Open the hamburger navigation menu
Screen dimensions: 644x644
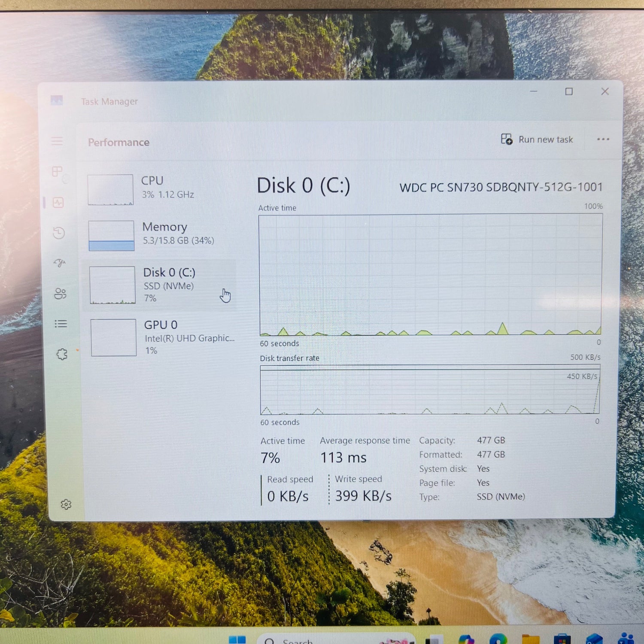pyautogui.click(x=57, y=141)
